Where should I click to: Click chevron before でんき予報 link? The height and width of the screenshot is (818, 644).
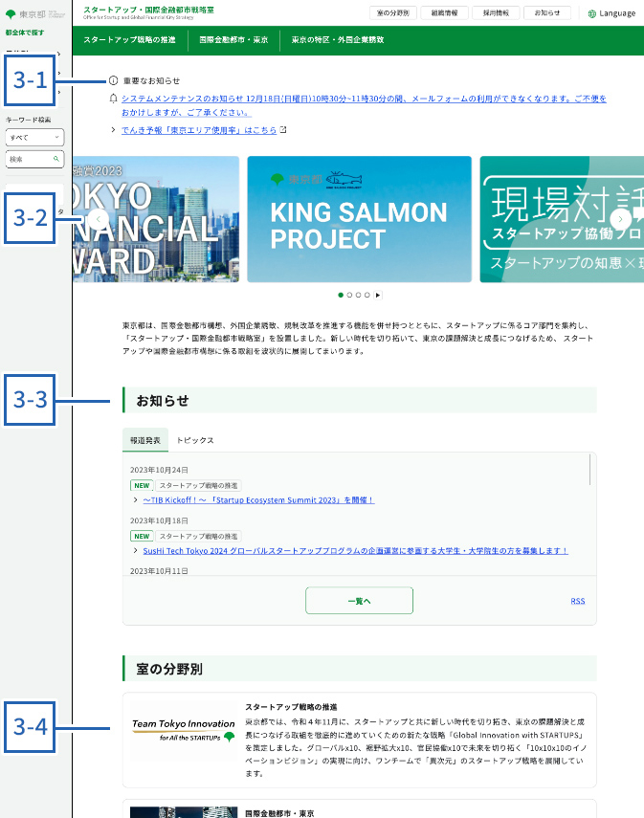(x=113, y=129)
